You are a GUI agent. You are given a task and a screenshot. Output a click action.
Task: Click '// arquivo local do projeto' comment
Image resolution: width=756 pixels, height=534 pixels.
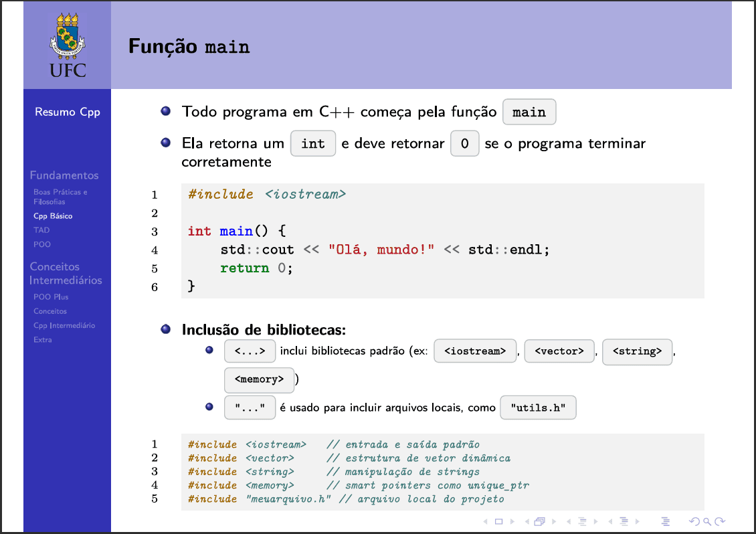pyautogui.click(x=421, y=499)
